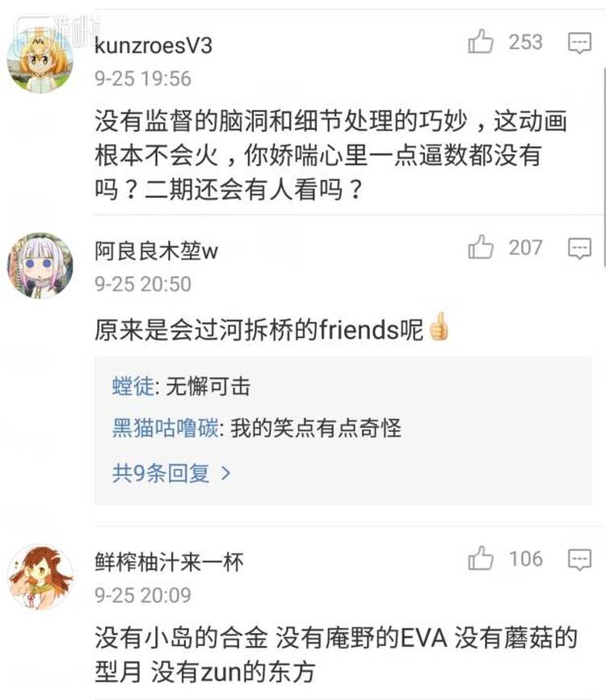Open 鲜榨柚汁来一杯's avatar profile picture
This screenshot has height=700, width=606.
pyautogui.click(x=40, y=576)
